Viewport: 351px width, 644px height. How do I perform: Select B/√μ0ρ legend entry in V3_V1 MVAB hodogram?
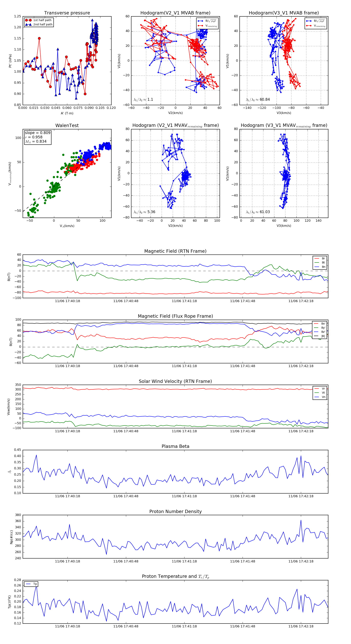tap(315, 21)
